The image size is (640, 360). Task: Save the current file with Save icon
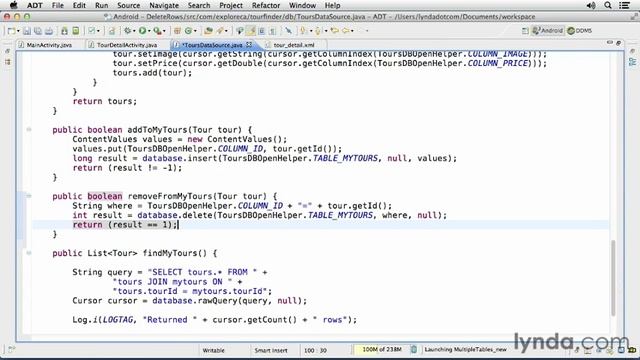27,31
